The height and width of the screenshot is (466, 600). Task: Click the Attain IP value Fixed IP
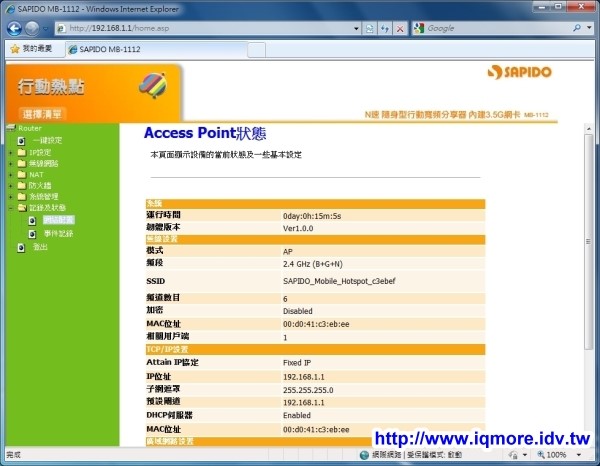coord(297,363)
